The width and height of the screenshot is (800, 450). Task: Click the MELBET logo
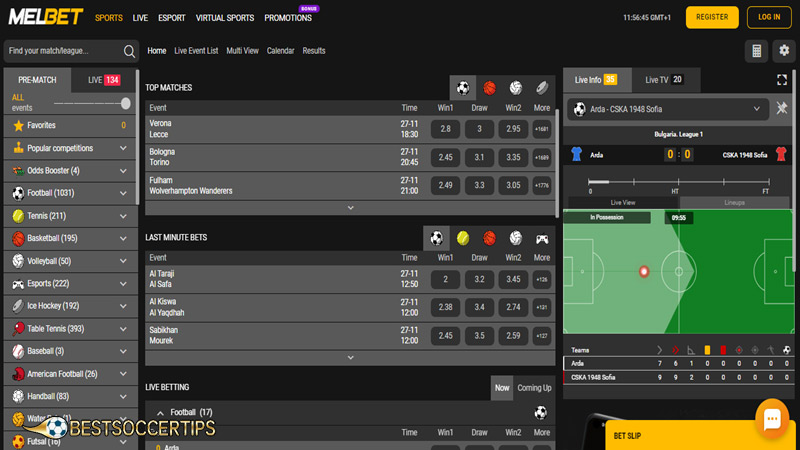(x=45, y=17)
